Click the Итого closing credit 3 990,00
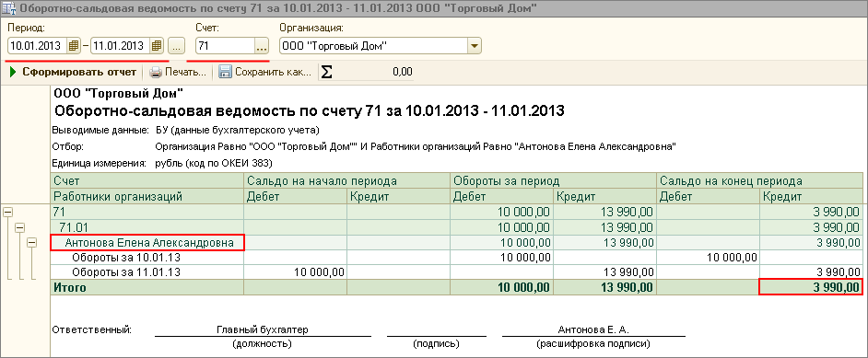Viewport: 868px width, 358px height. (x=811, y=287)
